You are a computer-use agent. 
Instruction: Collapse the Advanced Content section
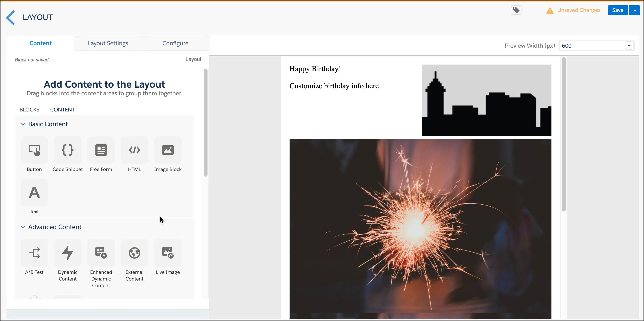tap(23, 227)
